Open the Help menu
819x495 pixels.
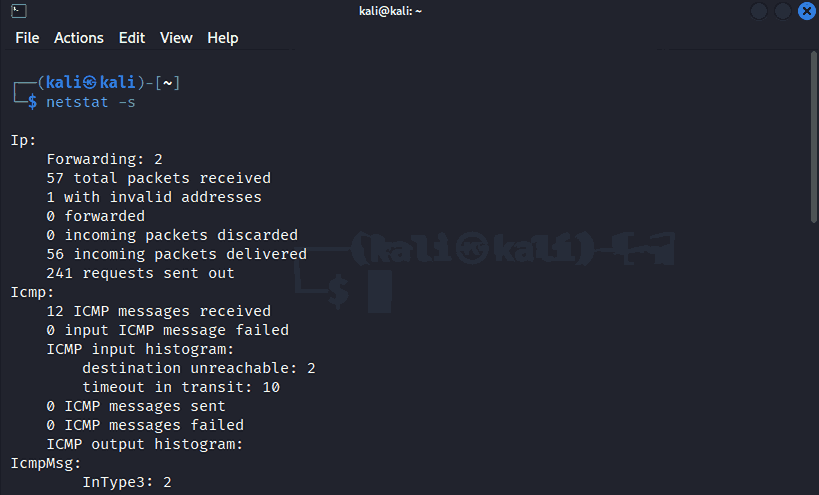point(223,38)
